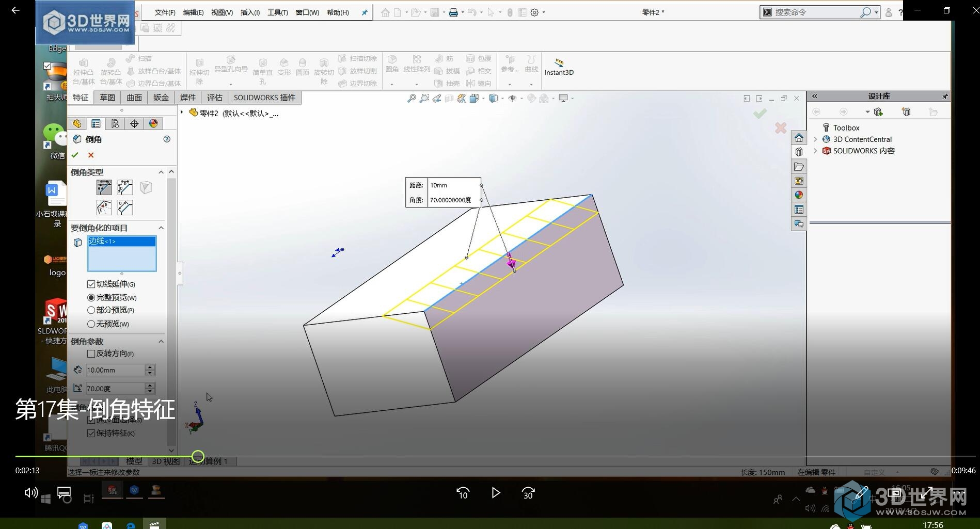Open Display Style dropdown arrow

[502, 99]
